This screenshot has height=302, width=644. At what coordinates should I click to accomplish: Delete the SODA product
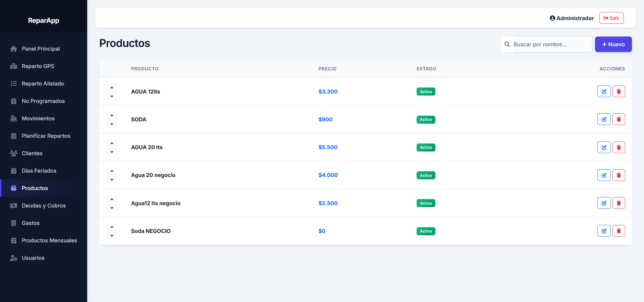pyautogui.click(x=619, y=119)
